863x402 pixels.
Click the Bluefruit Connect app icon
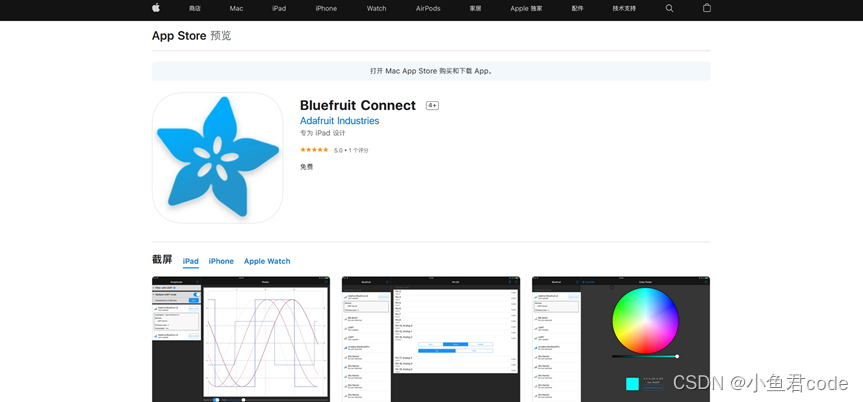pyautogui.click(x=217, y=157)
